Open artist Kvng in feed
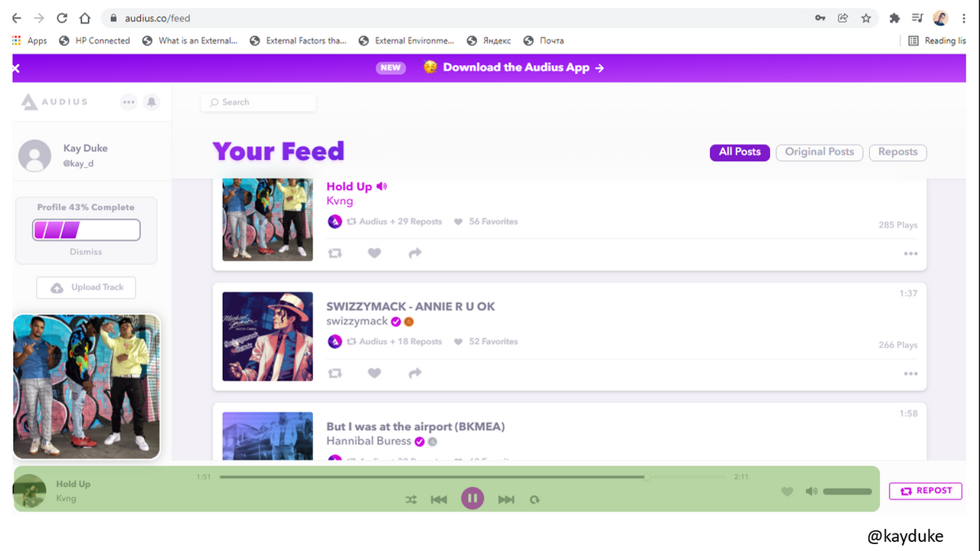 coord(340,201)
